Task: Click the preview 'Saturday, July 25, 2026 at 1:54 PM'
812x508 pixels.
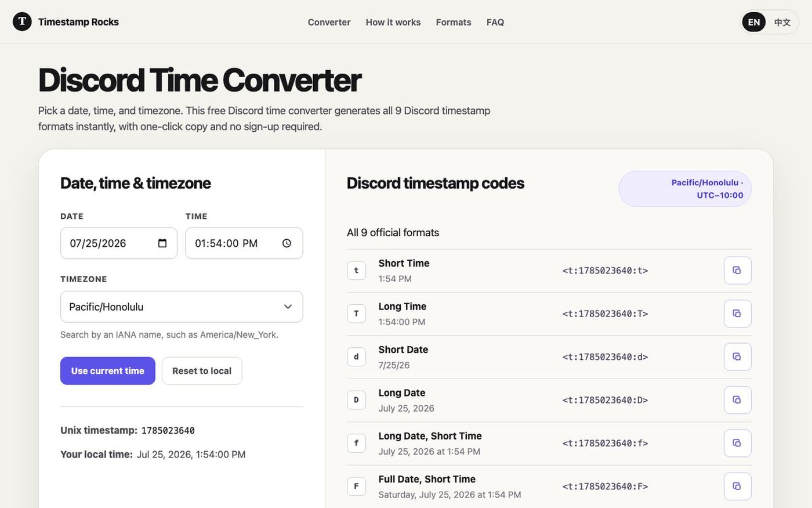Action: click(449, 495)
